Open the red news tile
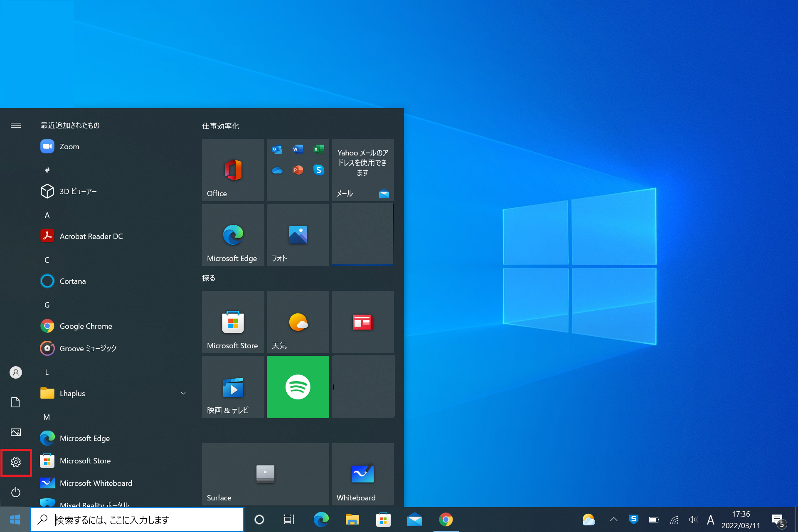 (x=363, y=322)
